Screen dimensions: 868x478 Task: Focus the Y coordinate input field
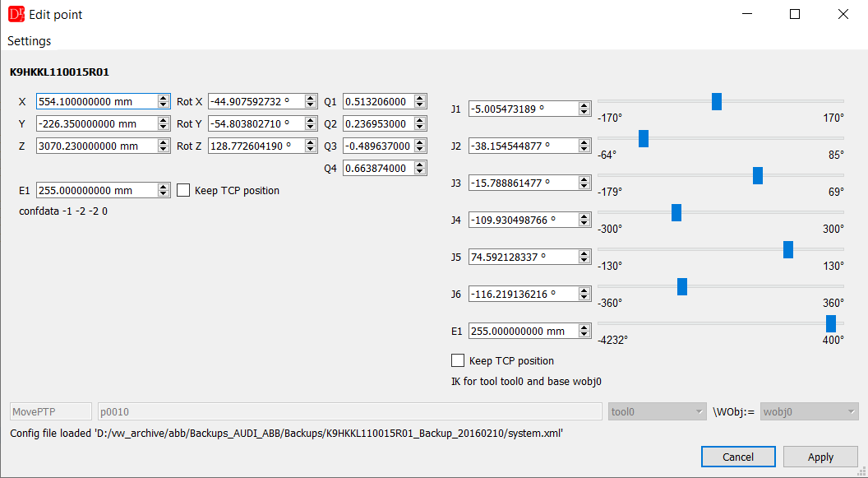103,124
